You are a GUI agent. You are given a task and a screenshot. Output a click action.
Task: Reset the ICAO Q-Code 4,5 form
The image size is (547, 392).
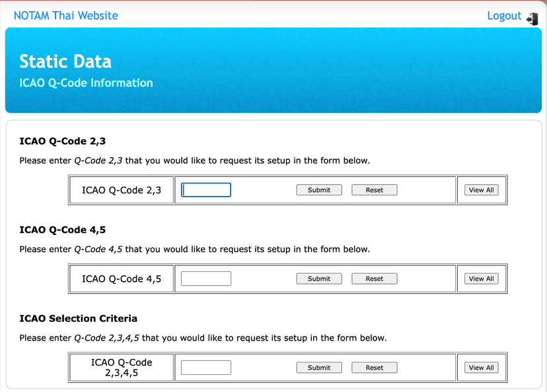point(375,278)
